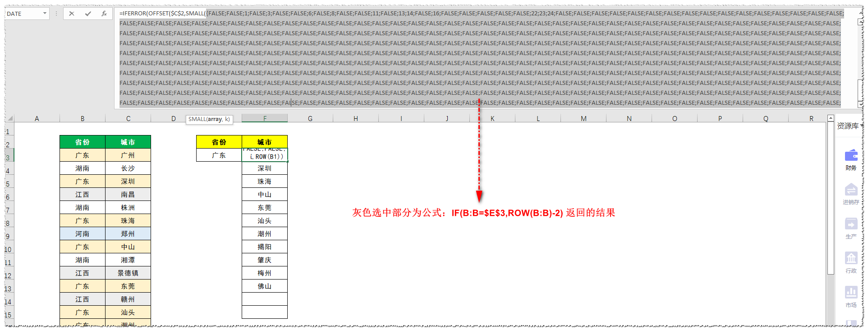The height and width of the screenshot is (331, 868).
Task: Select 梅州 in the result list
Action: coord(265,273)
